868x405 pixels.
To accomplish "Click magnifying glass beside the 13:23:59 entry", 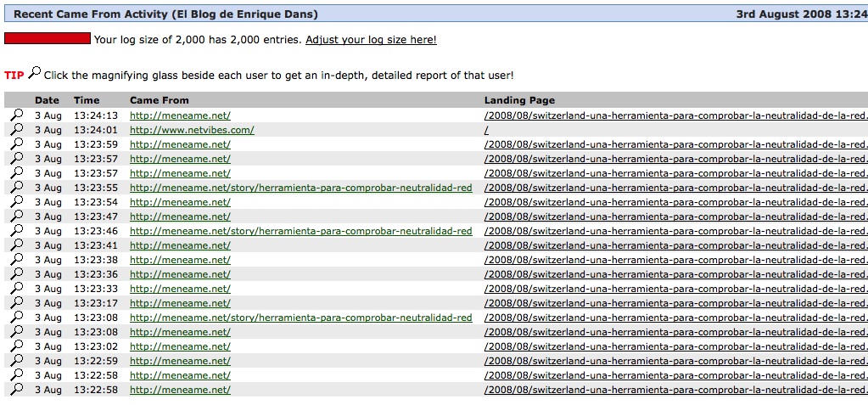I will [x=16, y=144].
